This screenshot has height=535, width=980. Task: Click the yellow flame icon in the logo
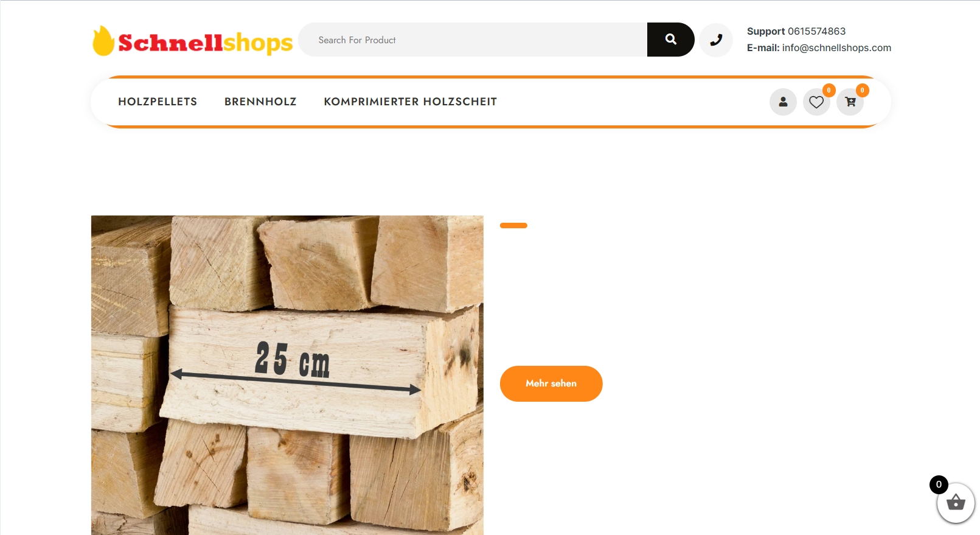click(103, 41)
